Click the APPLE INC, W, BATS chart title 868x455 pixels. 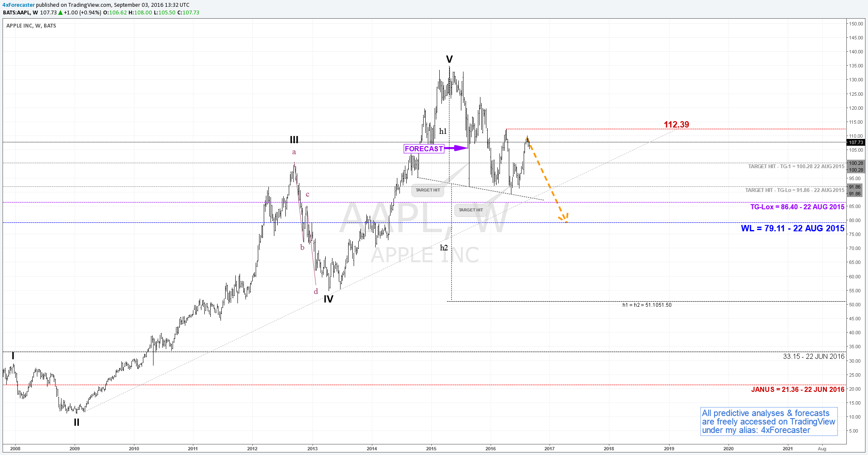[31, 26]
